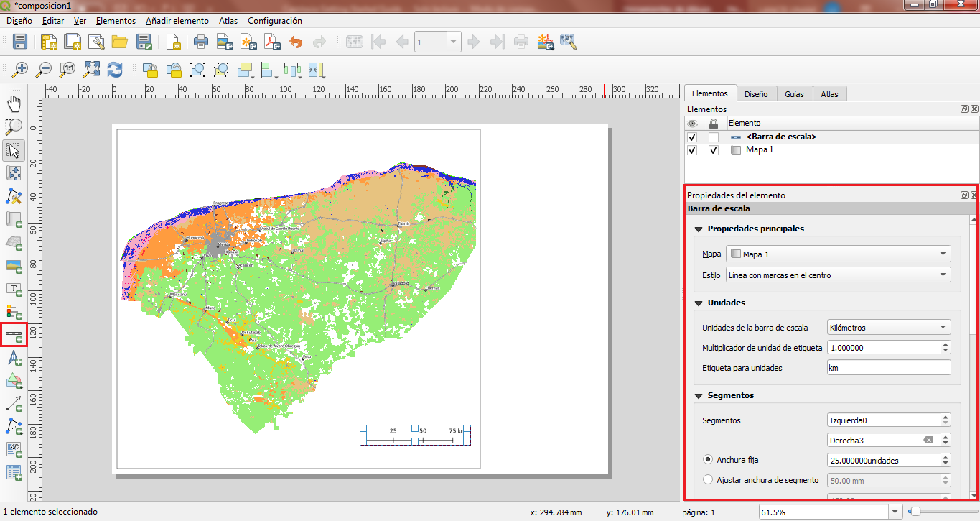Unlock all items icon
Image resolution: width=980 pixels, height=521 pixels.
[174, 70]
